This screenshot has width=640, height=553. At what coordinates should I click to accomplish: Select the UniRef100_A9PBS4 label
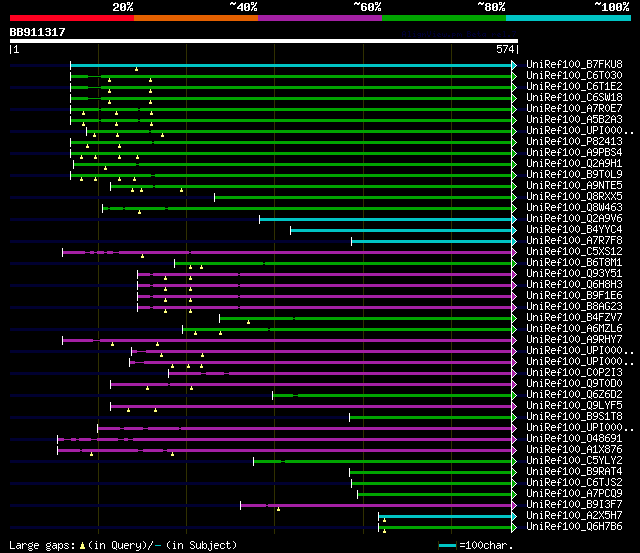coord(574,153)
